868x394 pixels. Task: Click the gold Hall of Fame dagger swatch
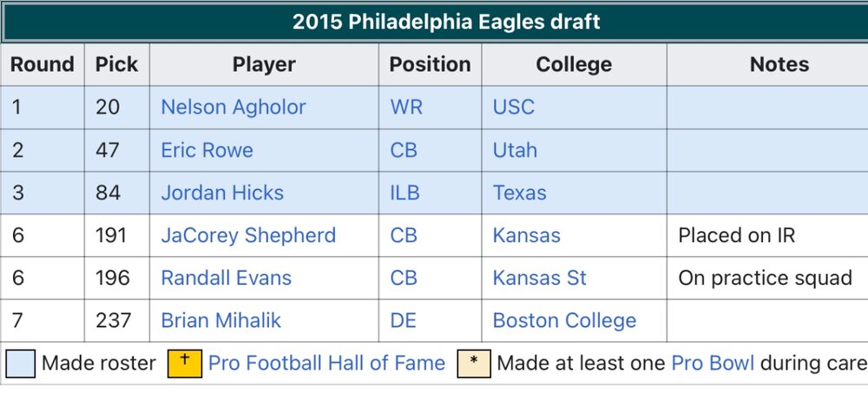tap(185, 364)
